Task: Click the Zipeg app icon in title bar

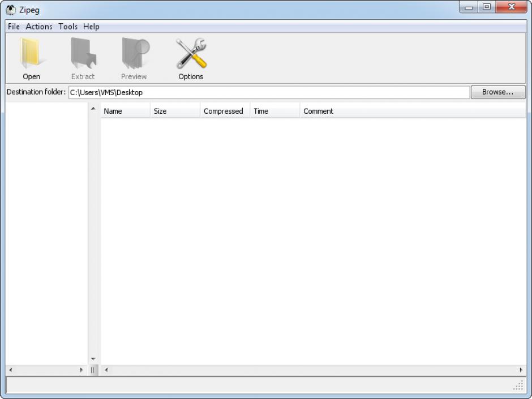Action: tap(11, 10)
